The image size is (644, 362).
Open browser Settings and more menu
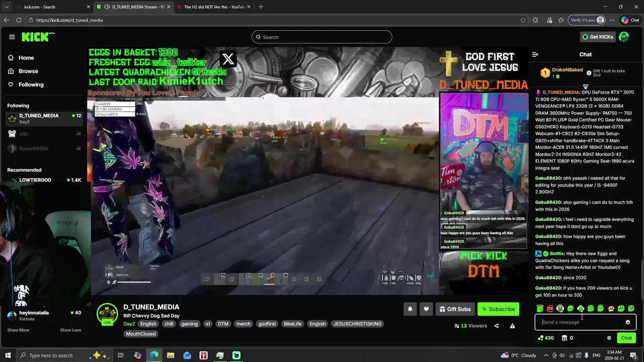point(612,20)
